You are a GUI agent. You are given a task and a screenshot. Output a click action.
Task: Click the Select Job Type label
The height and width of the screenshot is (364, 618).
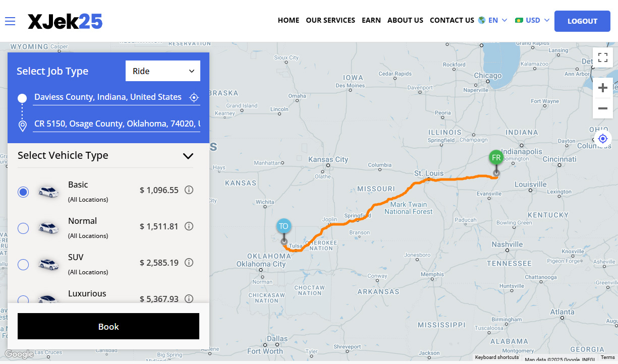(52, 71)
